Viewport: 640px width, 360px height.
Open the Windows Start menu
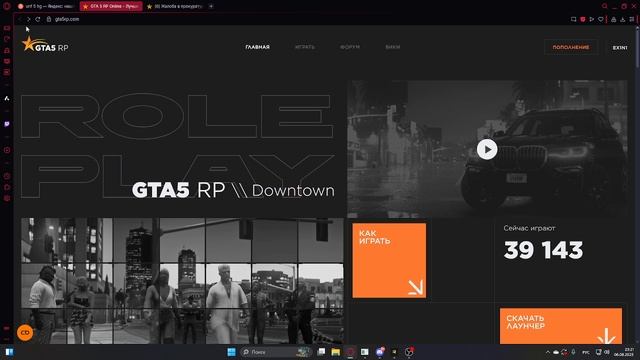point(231,352)
